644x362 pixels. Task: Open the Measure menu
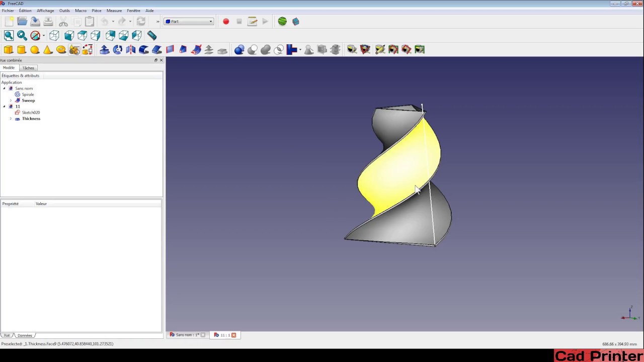coord(114,11)
